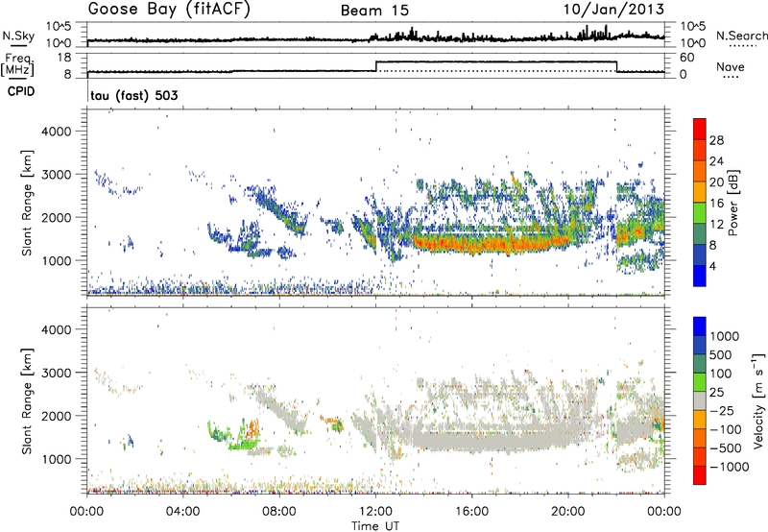Click the "12" label on power colorbar
768x532 pixels.
click(x=716, y=225)
